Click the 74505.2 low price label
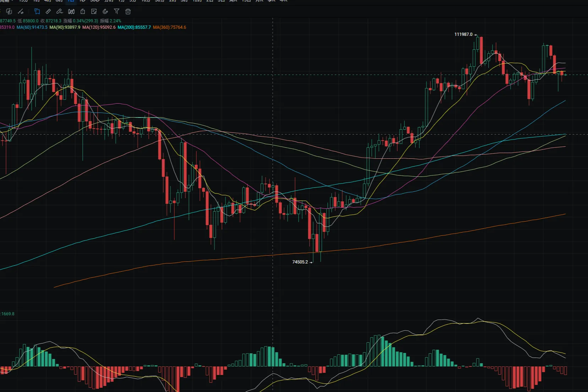The image size is (588, 392). point(300,262)
